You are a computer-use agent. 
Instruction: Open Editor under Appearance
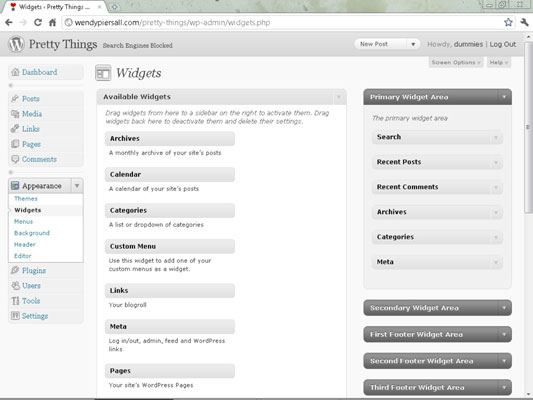tap(23, 256)
